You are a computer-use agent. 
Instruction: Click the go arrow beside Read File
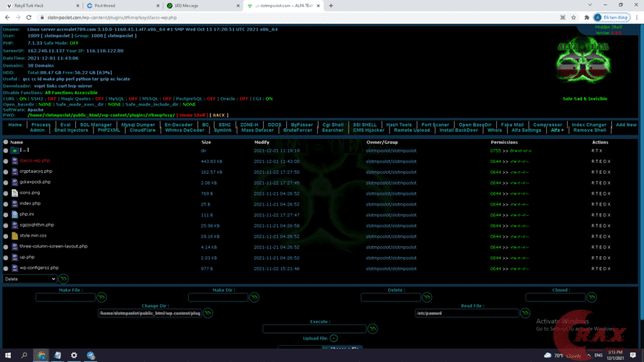coord(527,313)
